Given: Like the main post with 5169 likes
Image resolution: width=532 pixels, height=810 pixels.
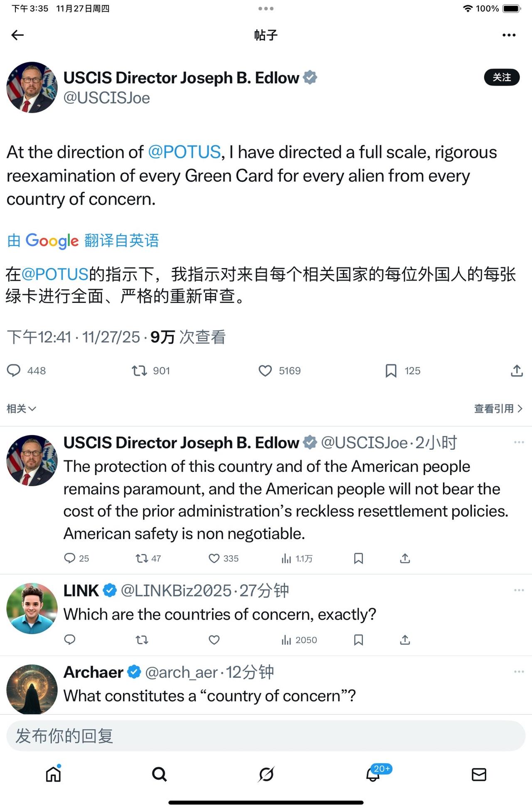Looking at the screenshot, I should (265, 370).
